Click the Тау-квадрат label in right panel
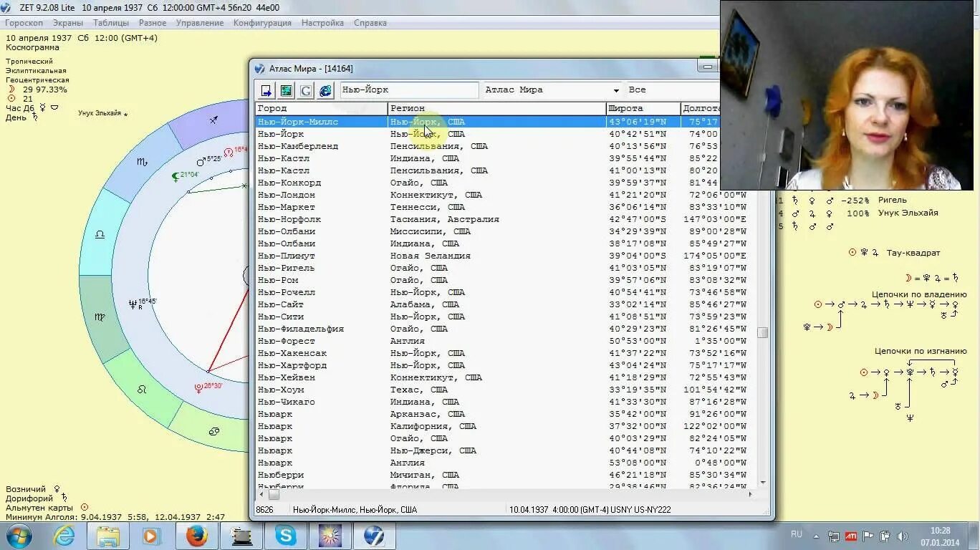The image size is (980, 550). [913, 253]
